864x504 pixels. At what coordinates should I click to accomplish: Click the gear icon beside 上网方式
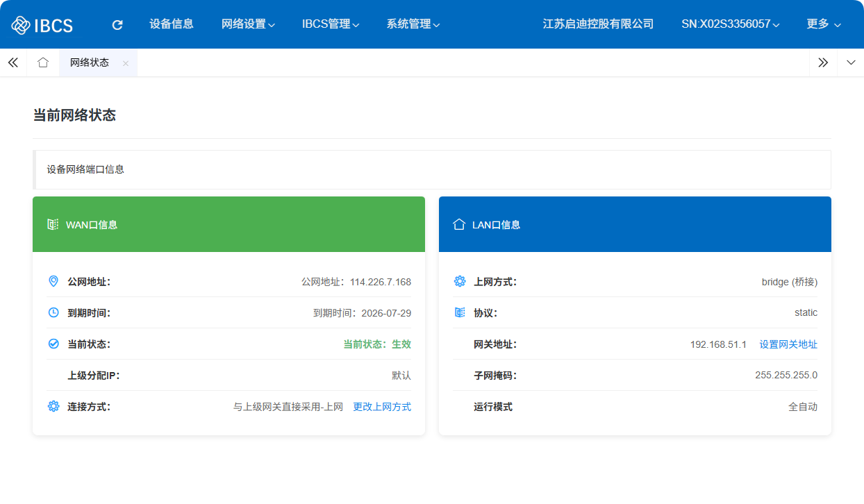(x=460, y=281)
